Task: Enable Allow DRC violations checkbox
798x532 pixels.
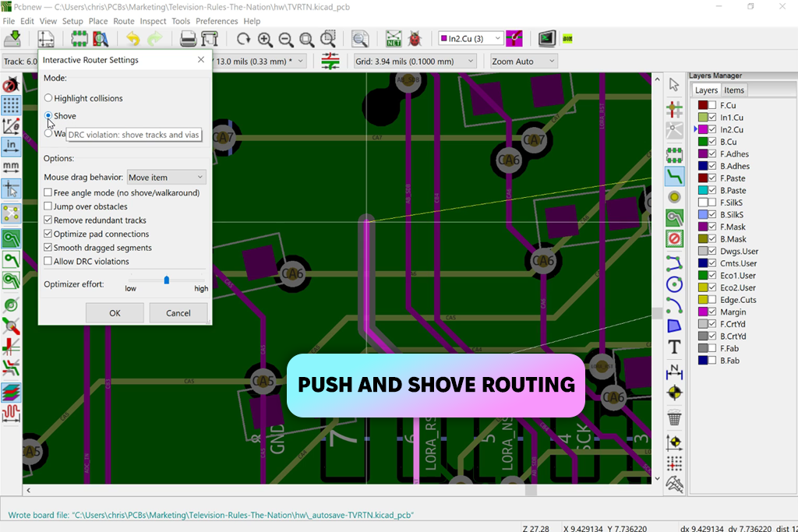Action: point(48,261)
